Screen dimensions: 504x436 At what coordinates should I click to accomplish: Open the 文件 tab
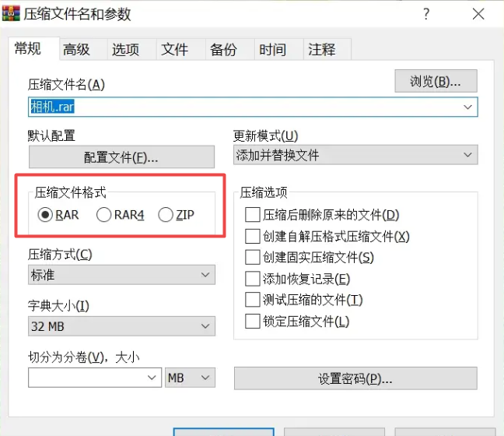181,50
